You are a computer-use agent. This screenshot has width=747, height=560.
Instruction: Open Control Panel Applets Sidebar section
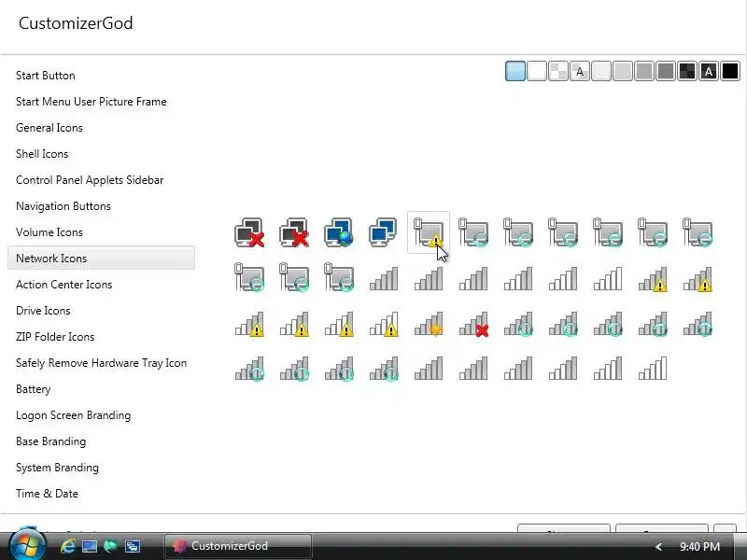90,180
